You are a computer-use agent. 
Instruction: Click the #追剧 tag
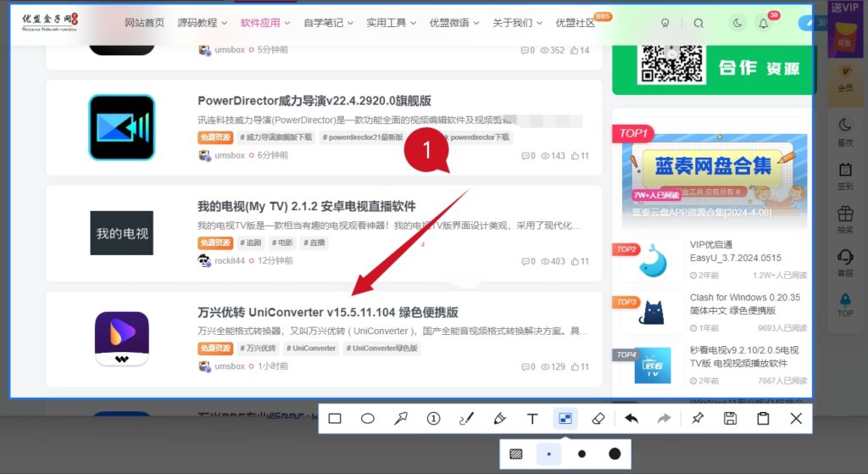pos(250,243)
